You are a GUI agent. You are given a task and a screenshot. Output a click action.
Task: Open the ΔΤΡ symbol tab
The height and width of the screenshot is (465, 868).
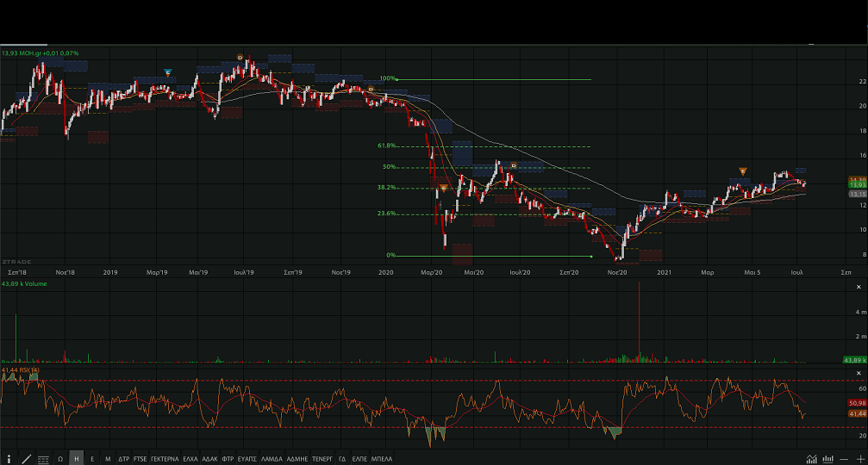pyautogui.click(x=123, y=459)
